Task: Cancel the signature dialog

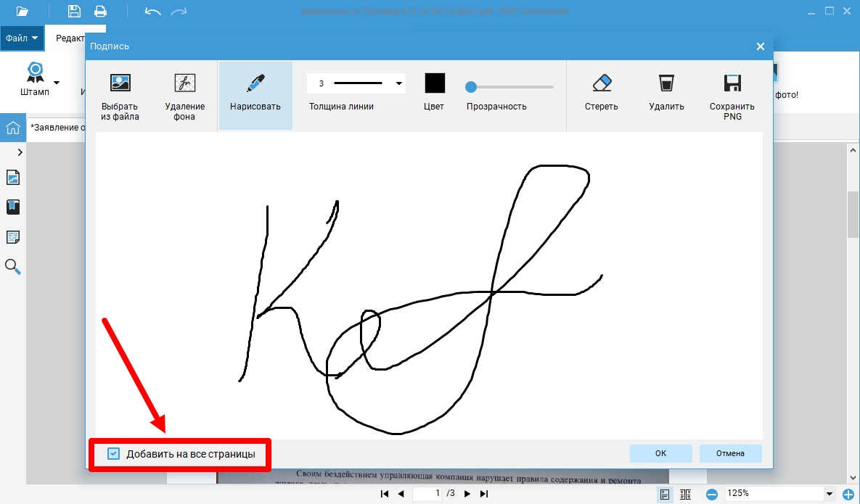Action: click(x=730, y=453)
